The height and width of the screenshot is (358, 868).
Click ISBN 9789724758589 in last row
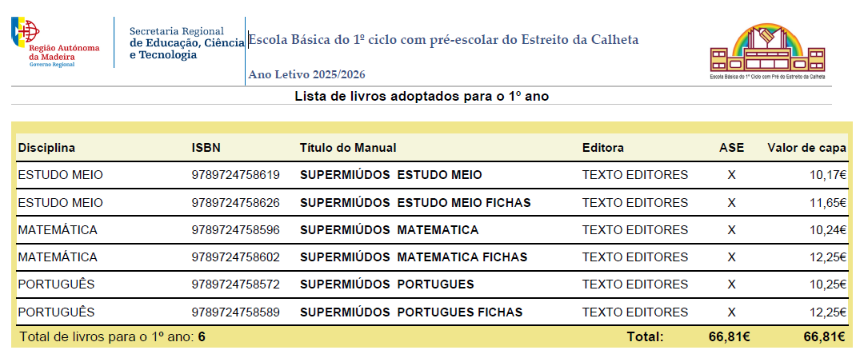(236, 312)
